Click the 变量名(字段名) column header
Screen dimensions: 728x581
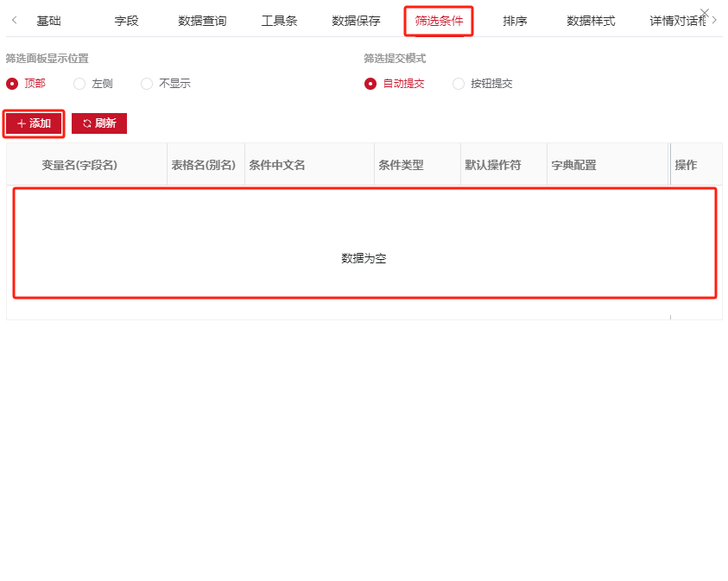[79, 165]
